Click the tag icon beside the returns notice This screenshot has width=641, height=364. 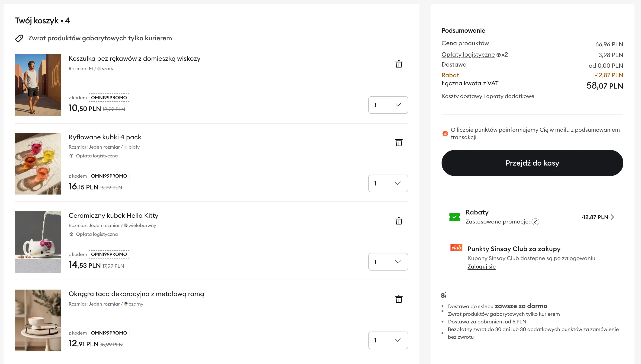point(19,38)
